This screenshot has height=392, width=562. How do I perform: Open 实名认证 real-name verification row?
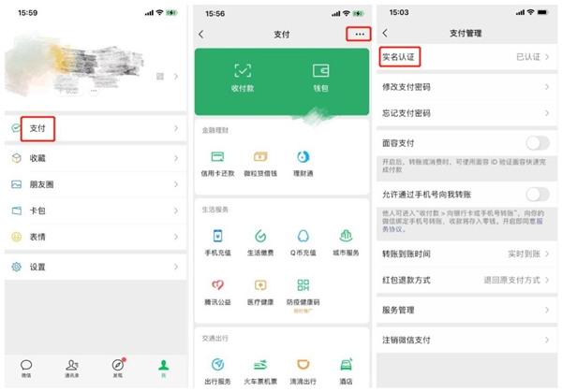click(x=466, y=58)
